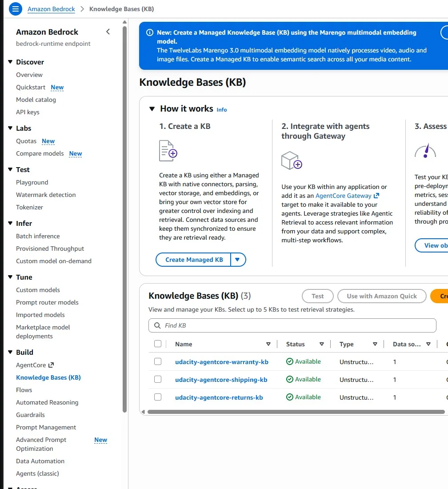Screen dimensions: 448x489
Task: Click scroll-left arrow of table scrollbar
Action: click(144, 412)
